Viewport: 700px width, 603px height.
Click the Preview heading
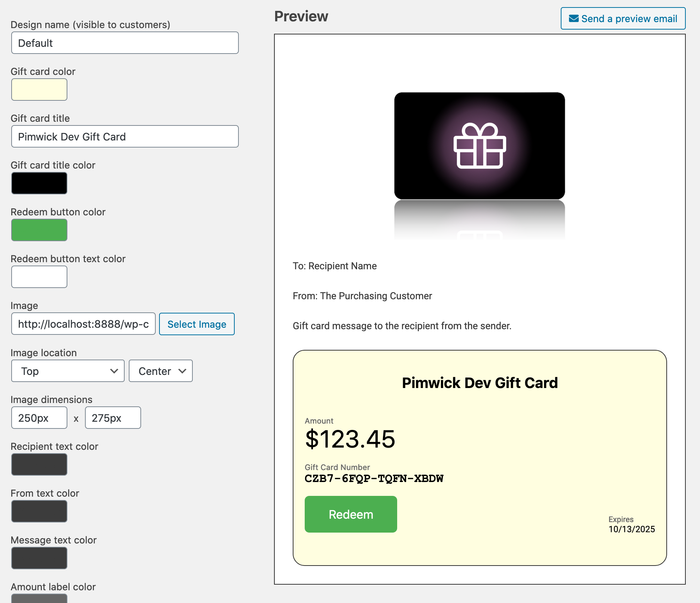click(301, 16)
